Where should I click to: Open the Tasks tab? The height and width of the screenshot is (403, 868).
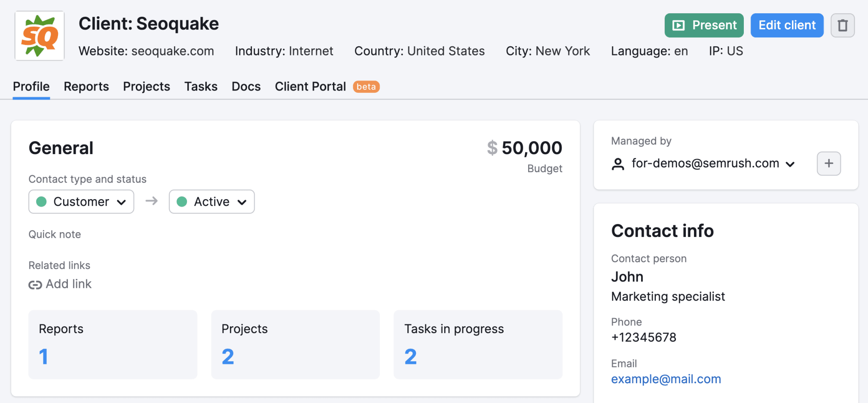click(201, 87)
